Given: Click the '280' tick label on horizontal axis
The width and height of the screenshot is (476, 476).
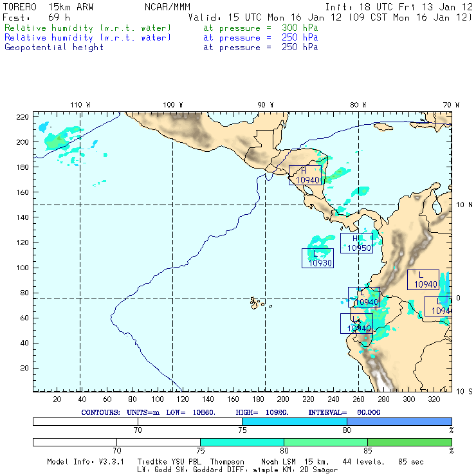Looking at the screenshot, I should click(384, 399).
